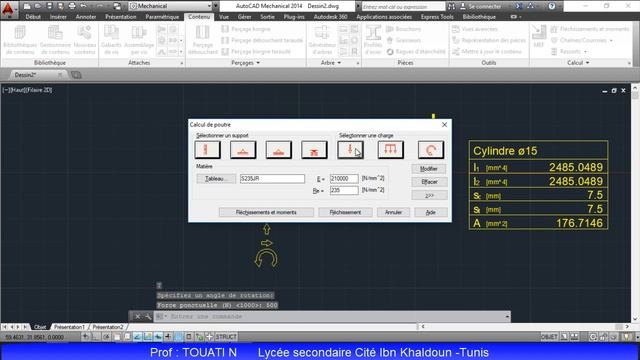Select the point force load icon
Viewport: 640px width, 360px height.
pyautogui.click(x=350, y=150)
